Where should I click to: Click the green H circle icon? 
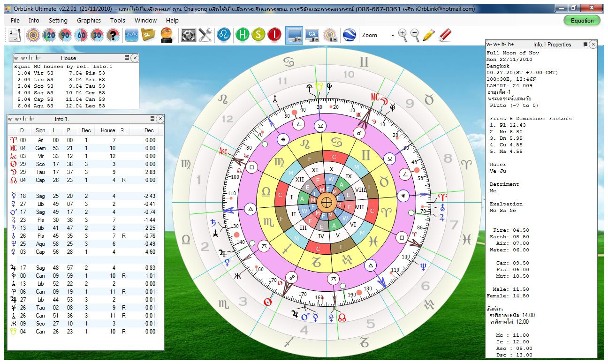(242, 35)
